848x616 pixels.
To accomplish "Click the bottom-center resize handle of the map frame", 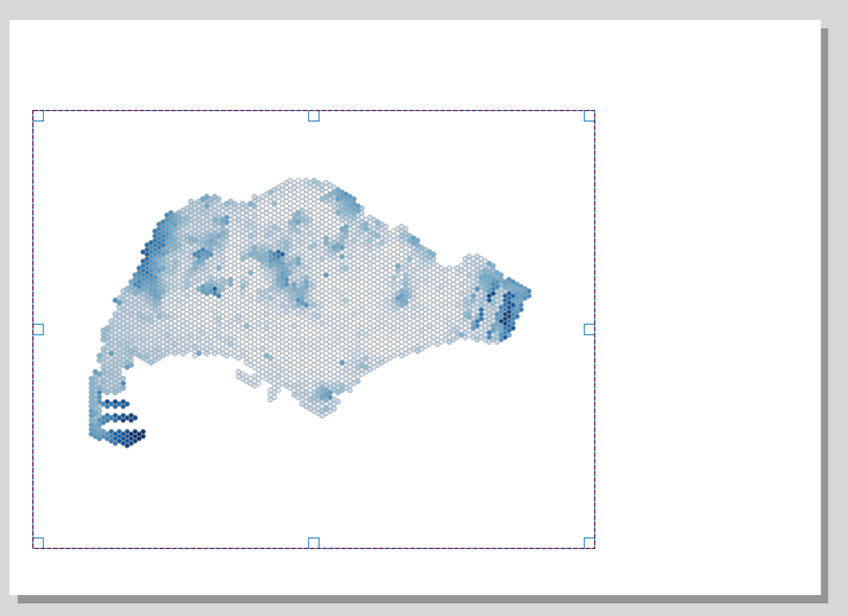I will 314,543.
